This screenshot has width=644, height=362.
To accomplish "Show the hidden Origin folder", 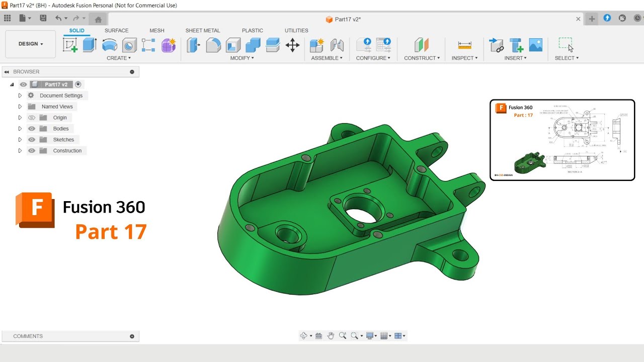I will point(32,118).
